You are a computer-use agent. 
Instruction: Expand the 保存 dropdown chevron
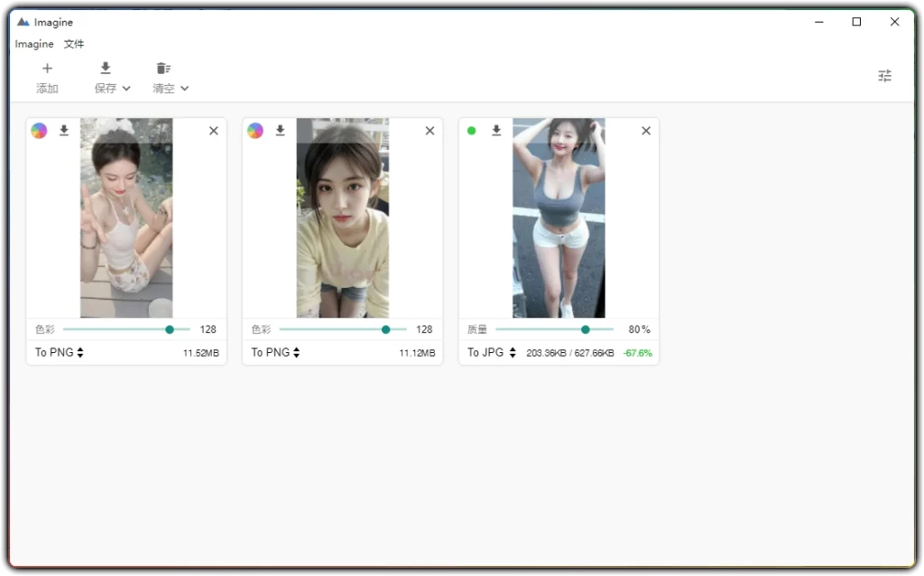click(126, 88)
